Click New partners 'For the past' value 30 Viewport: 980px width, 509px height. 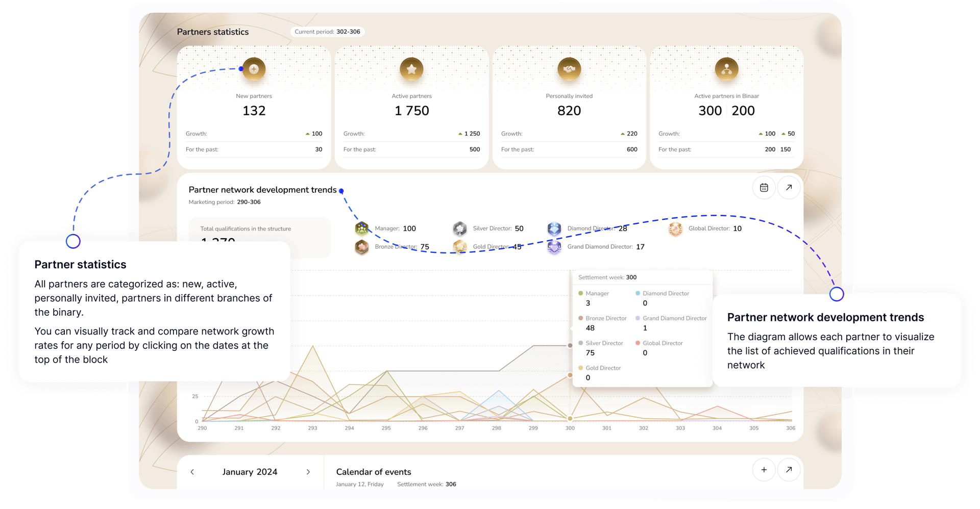[318, 149]
